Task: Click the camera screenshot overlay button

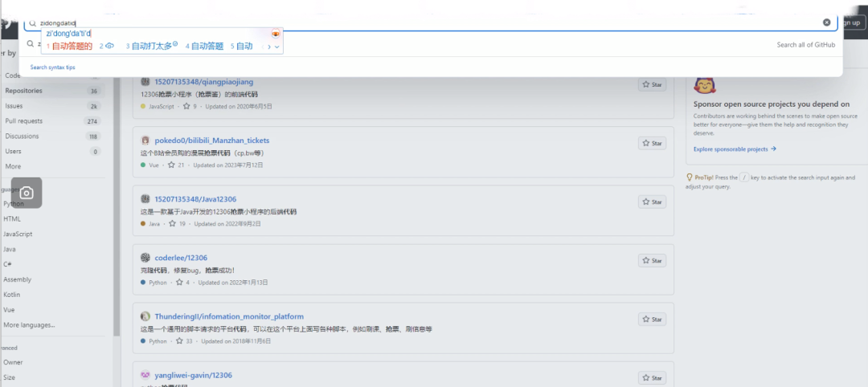Action: point(27,193)
